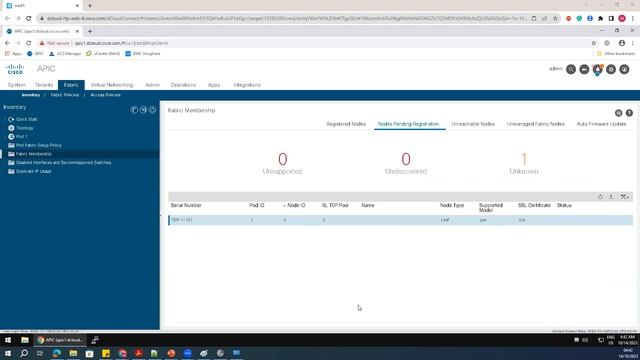Image resolution: width=640 pixels, height=360 pixels.
Task: Open the user profile icon in APIC header
Action: click(x=624, y=69)
